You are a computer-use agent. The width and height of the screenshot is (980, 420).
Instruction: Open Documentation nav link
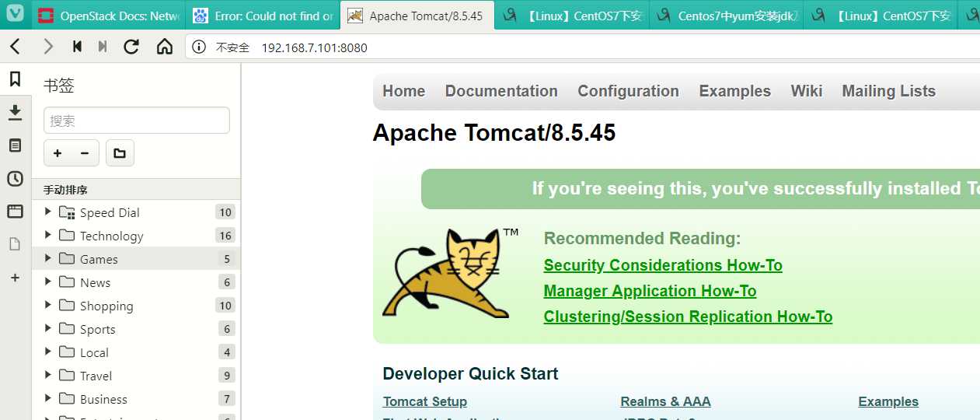(501, 91)
